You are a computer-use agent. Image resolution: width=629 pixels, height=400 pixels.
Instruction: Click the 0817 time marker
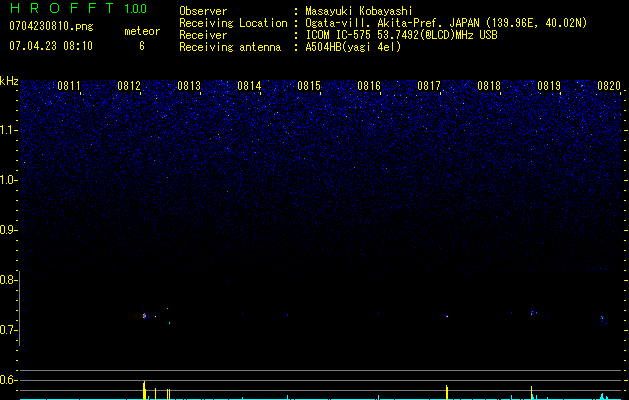pyautogui.click(x=429, y=86)
